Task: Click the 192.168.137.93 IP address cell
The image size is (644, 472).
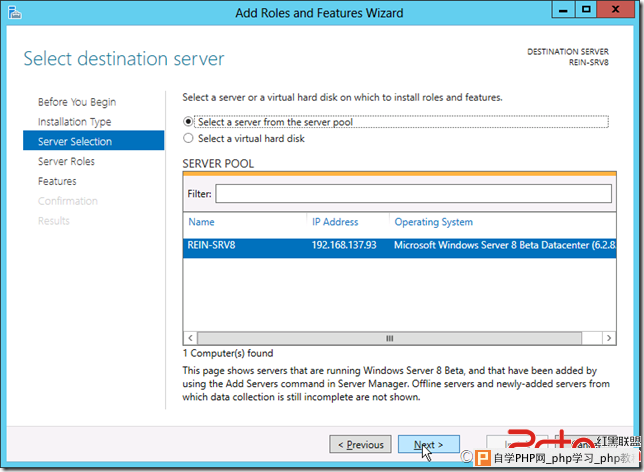Action: click(x=344, y=245)
